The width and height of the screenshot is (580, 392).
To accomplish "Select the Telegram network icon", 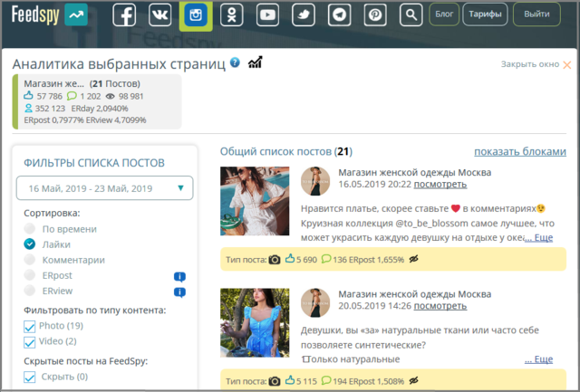I will tap(339, 15).
